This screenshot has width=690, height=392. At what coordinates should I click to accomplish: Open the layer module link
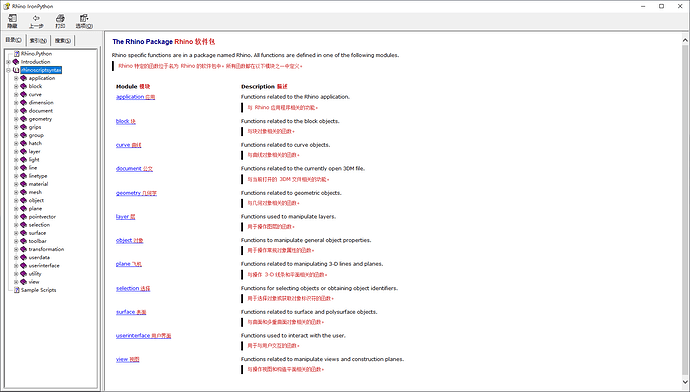tap(125, 217)
